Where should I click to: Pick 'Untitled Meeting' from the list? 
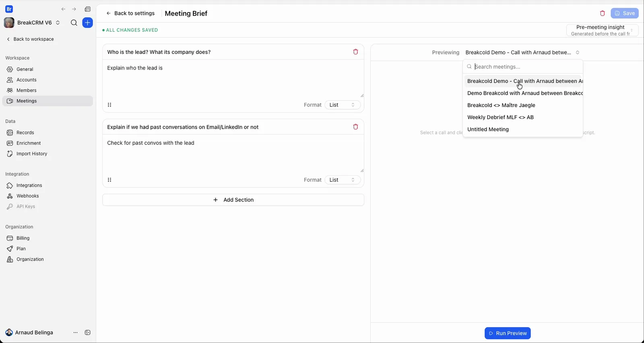pos(523,129)
